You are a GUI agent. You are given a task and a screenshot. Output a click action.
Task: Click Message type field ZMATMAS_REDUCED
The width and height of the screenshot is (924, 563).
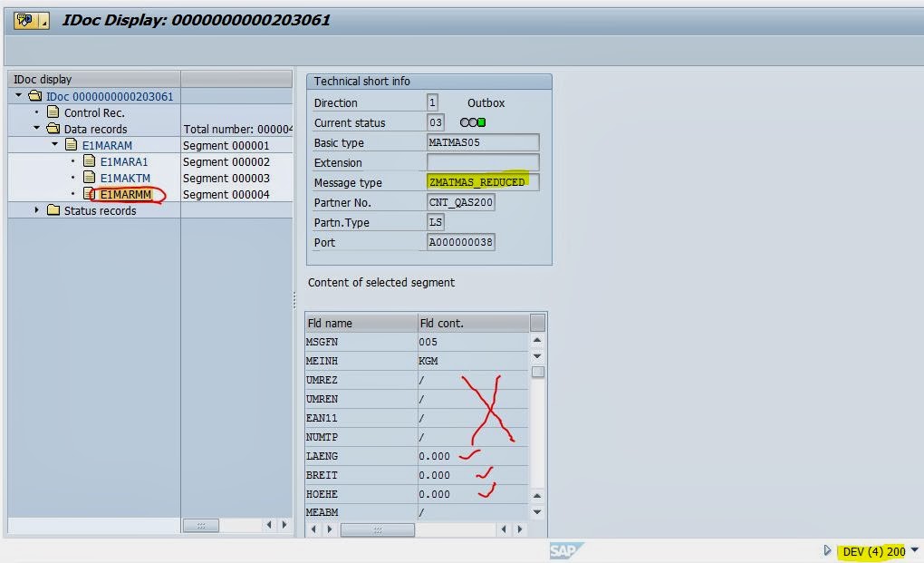(483, 183)
